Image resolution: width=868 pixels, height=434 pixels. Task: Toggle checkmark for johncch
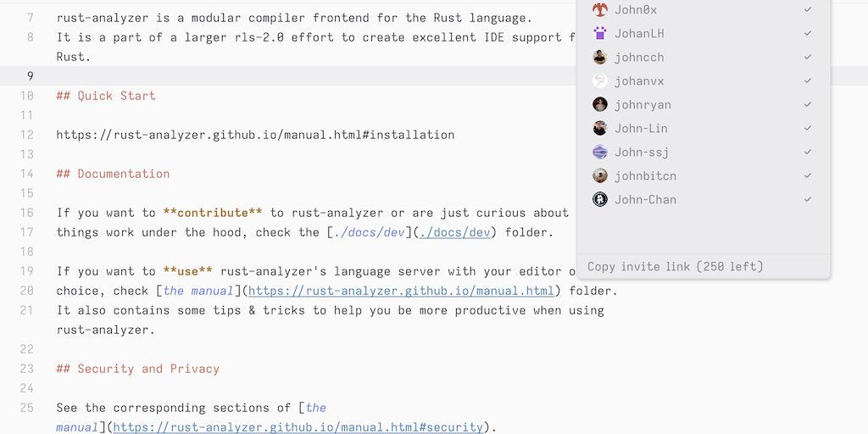pyautogui.click(x=808, y=57)
